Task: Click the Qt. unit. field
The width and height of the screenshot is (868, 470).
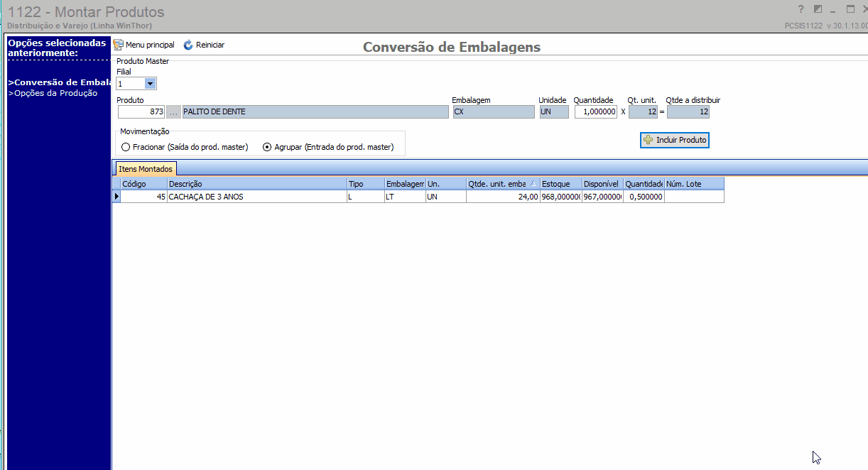Action: click(x=643, y=111)
